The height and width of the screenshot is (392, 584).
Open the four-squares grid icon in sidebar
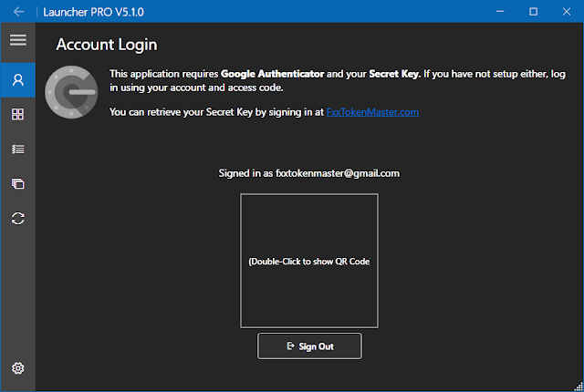[x=18, y=114]
